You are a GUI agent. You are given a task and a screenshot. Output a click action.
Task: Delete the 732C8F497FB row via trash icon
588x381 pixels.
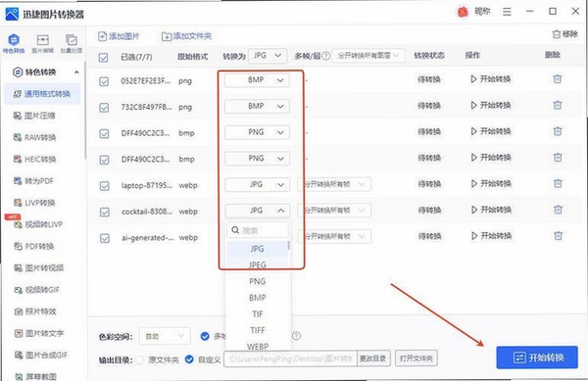(x=558, y=105)
